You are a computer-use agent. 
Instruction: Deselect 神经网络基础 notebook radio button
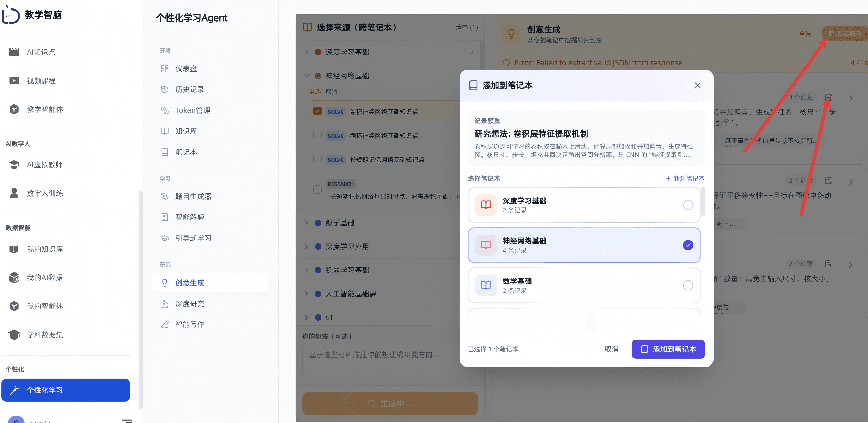688,245
